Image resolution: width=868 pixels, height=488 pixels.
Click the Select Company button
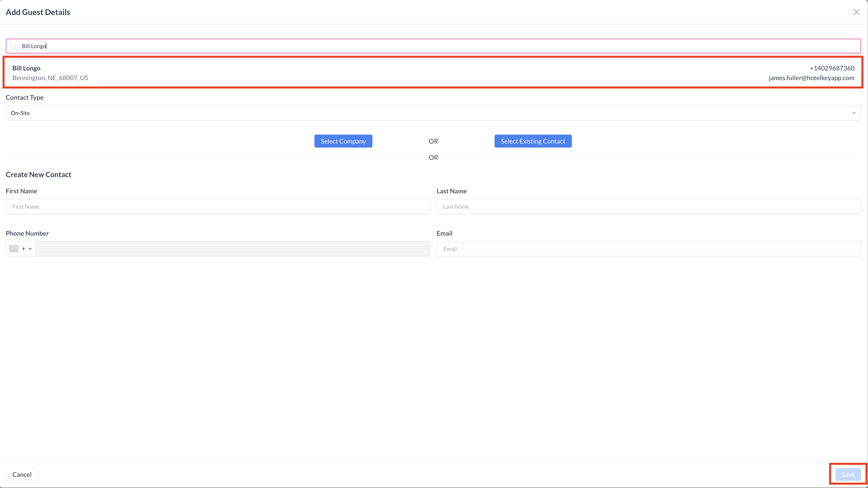tap(343, 141)
